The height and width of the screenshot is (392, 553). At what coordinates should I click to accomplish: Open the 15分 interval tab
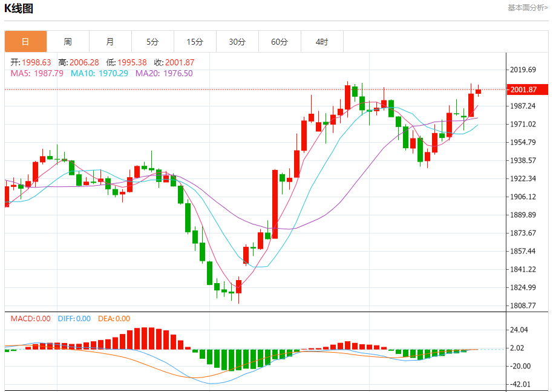click(x=195, y=42)
